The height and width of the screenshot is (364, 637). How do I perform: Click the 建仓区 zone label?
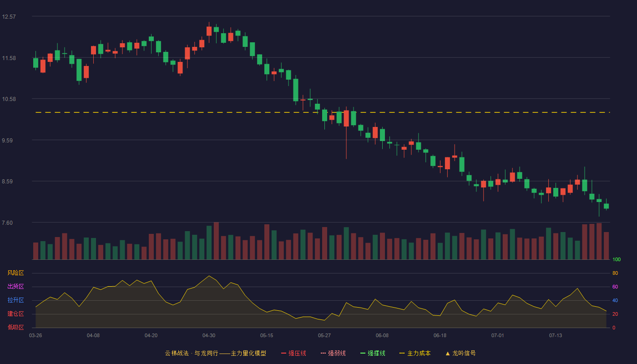tap(15, 314)
